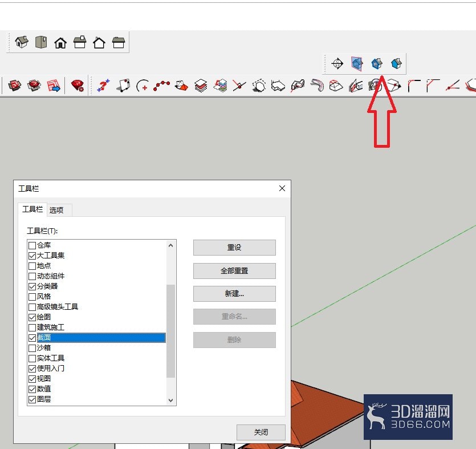476x449 pixels.
Task: Uncheck the 使用入门 toolbar checkbox
Action: tap(32, 369)
